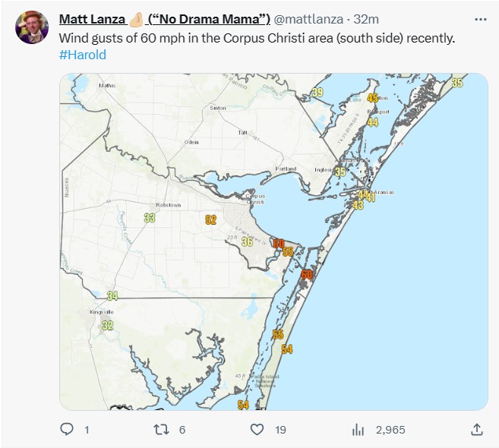Click the 19 likes count
Viewport: 499px width, 448px height.
(x=280, y=430)
